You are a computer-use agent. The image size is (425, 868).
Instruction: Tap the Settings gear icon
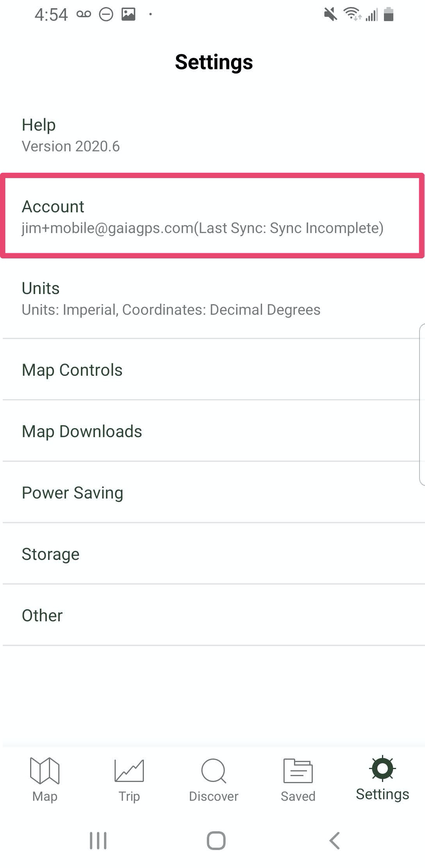tap(382, 768)
